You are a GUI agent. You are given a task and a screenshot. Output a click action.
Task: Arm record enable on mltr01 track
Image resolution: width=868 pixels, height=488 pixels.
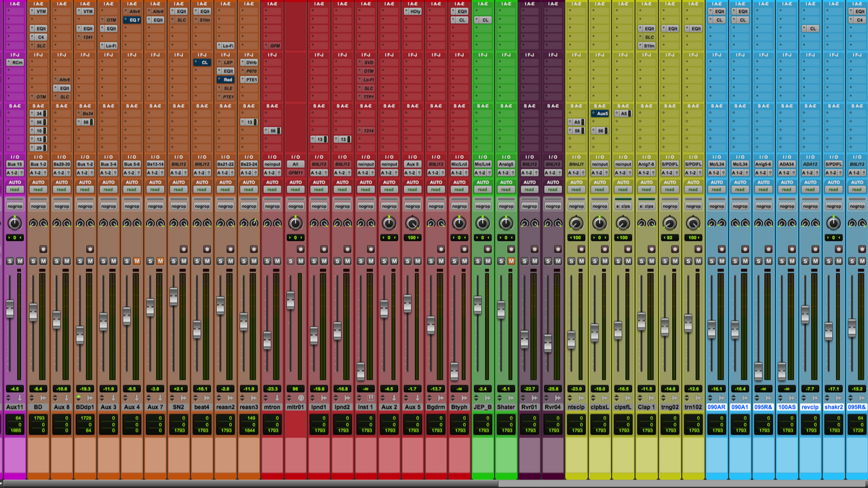tap(300, 249)
